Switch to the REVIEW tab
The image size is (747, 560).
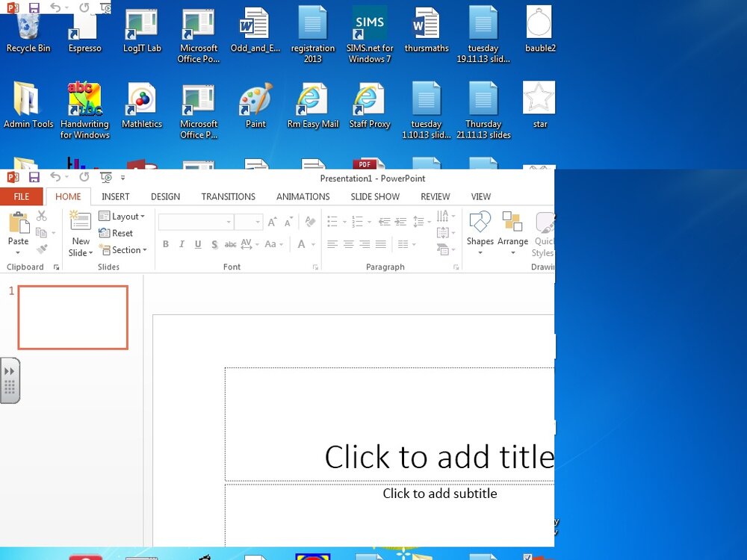435,196
